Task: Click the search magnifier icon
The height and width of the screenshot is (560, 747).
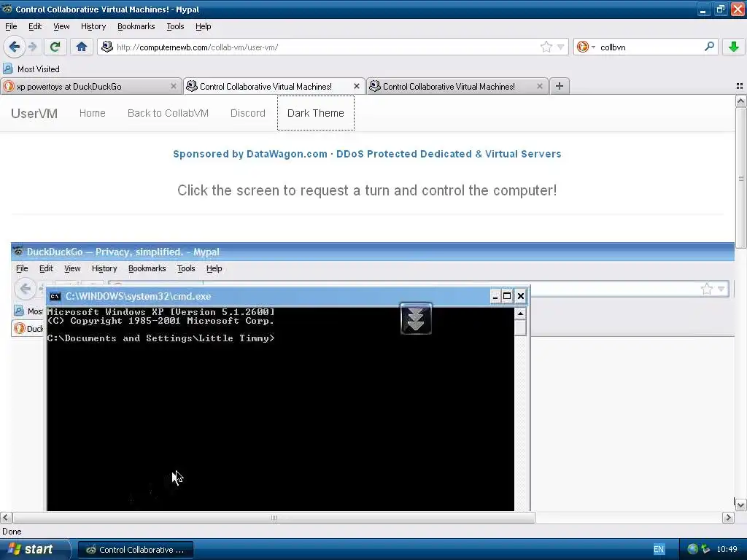Action: click(x=709, y=47)
